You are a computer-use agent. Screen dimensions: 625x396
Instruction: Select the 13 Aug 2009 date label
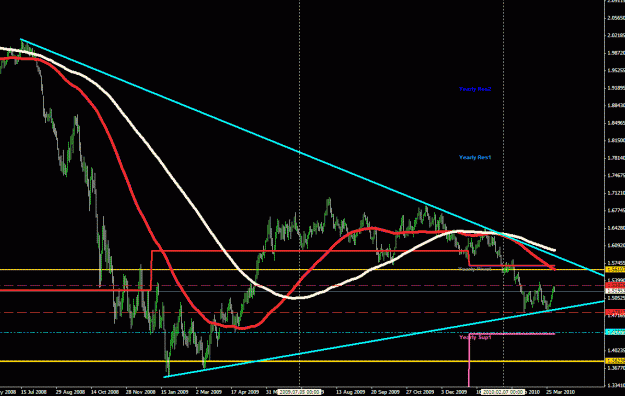pos(350,392)
